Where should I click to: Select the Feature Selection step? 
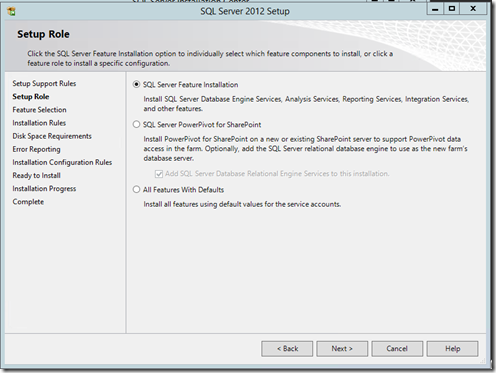[39, 110]
